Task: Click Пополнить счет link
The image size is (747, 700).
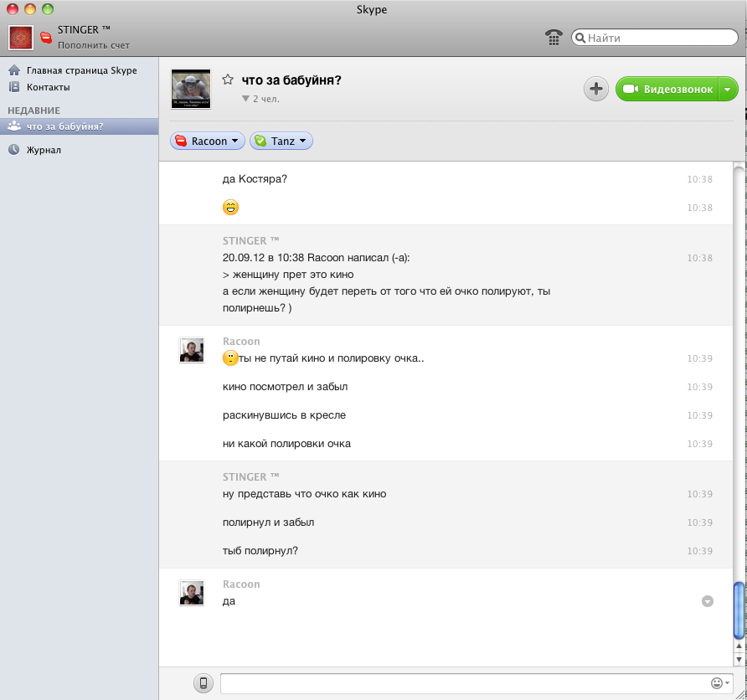Action: [x=94, y=45]
